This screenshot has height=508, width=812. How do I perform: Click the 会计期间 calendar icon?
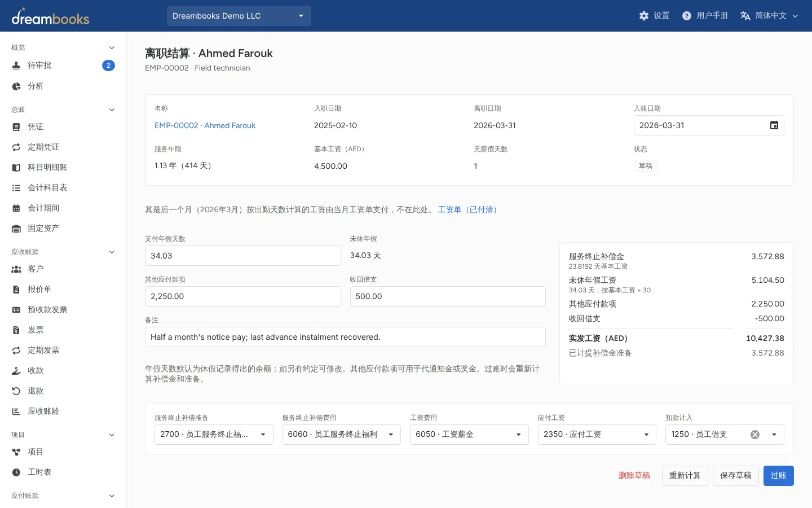pos(16,208)
